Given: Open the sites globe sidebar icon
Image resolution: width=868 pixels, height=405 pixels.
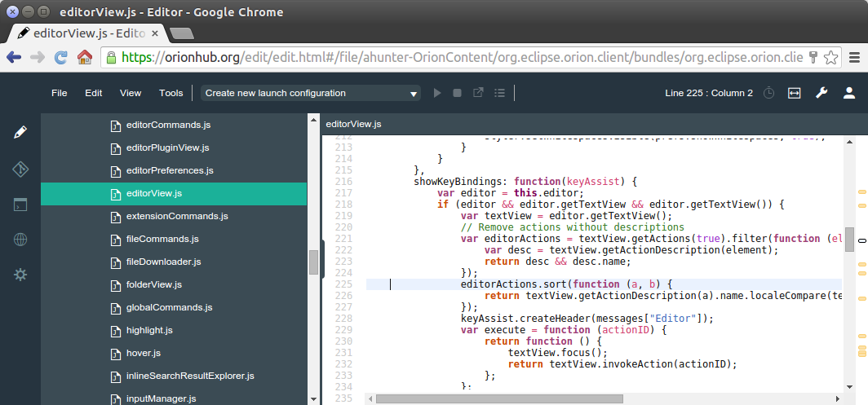Looking at the screenshot, I should (x=20, y=240).
